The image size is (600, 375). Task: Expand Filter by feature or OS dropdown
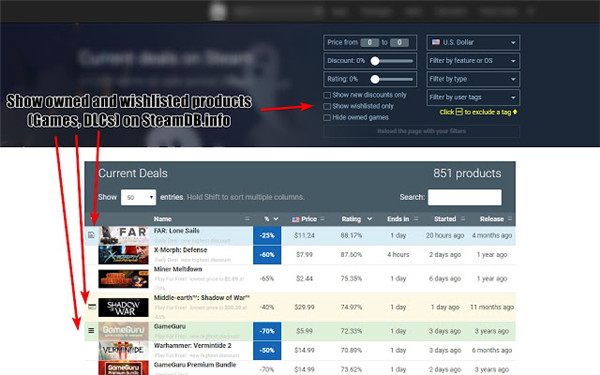click(x=473, y=61)
